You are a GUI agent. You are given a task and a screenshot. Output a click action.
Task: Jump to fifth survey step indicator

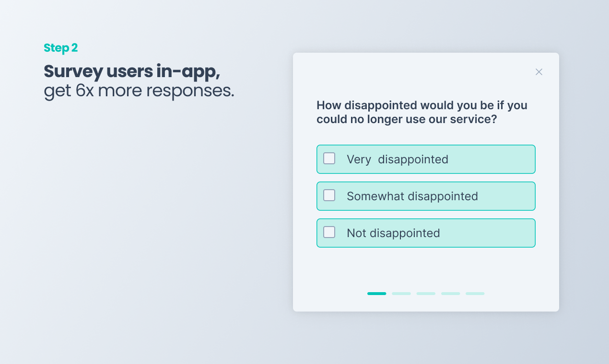tap(475, 294)
